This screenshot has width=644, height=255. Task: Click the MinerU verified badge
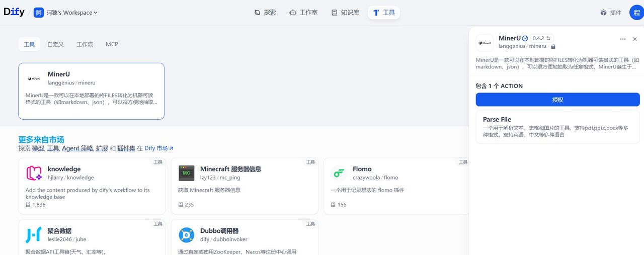(525, 38)
